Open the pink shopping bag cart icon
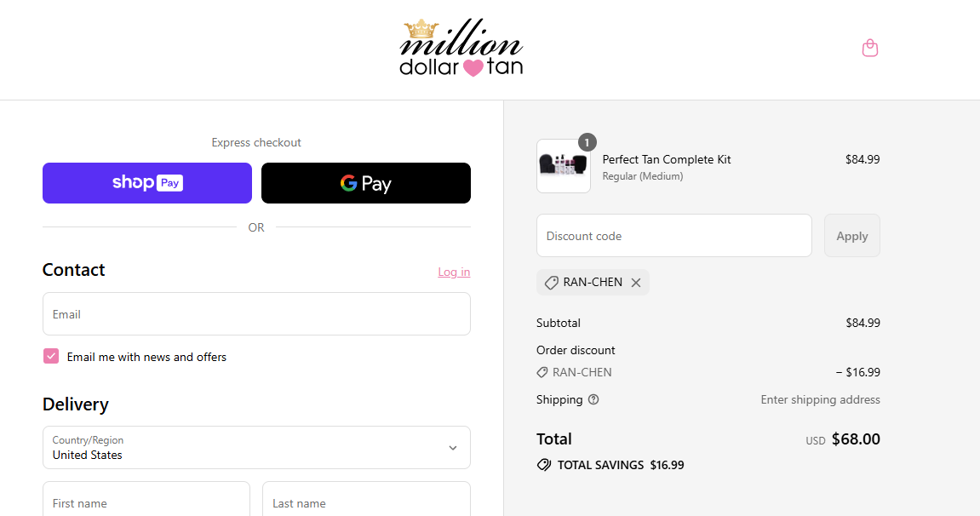This screenshot has width=980, height=516. click(x=870, y=48)
